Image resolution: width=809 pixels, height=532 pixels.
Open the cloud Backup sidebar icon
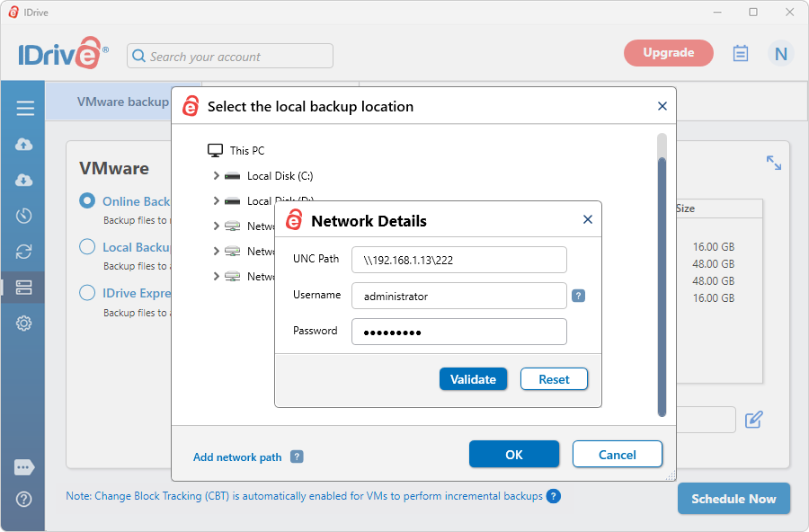[x=23, y=145]
